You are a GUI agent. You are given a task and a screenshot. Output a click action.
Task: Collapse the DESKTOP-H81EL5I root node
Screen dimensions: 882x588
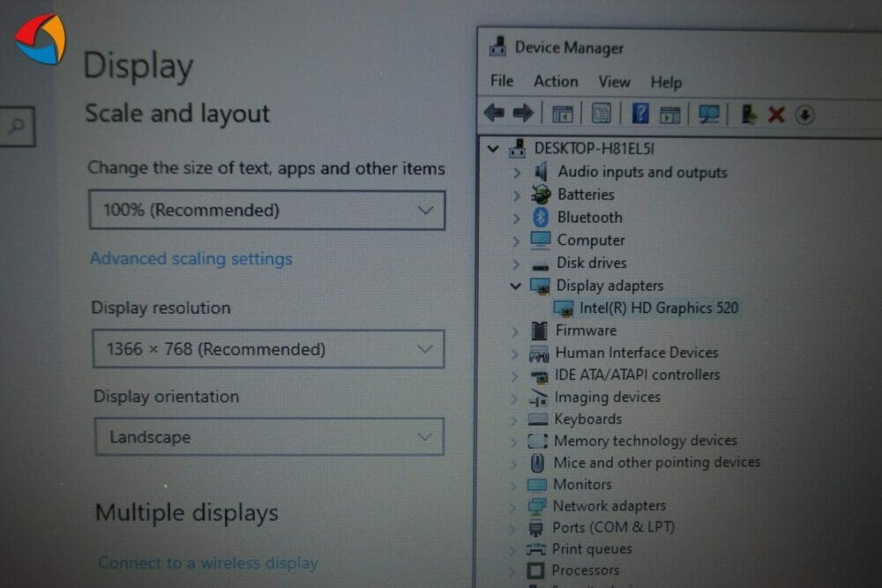pos(493,149)
